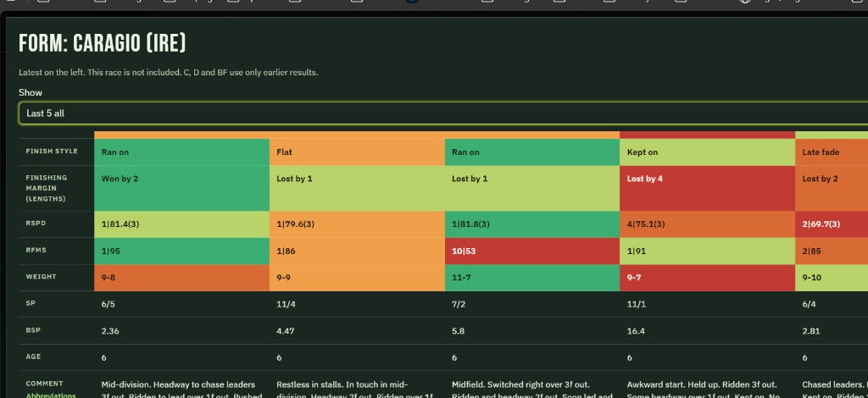Screen dimensions: 868x398
Task: Open the 'Last 5 all' Show dropdown
Action: pyautogui.click(x=442, y=113)
